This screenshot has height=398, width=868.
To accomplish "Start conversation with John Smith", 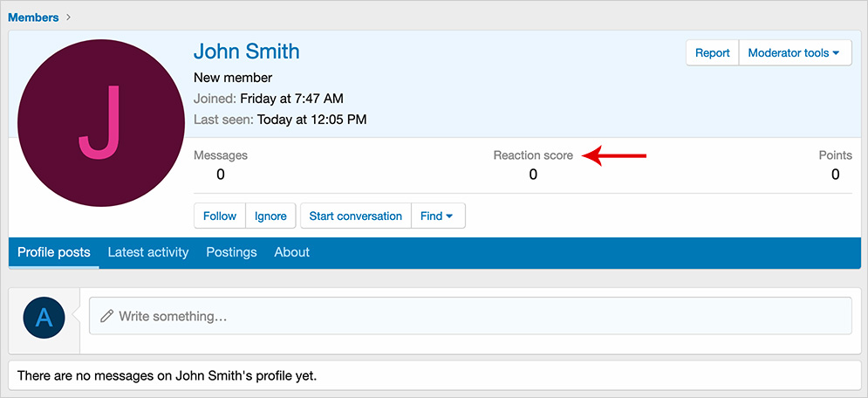I will [355, 216].
